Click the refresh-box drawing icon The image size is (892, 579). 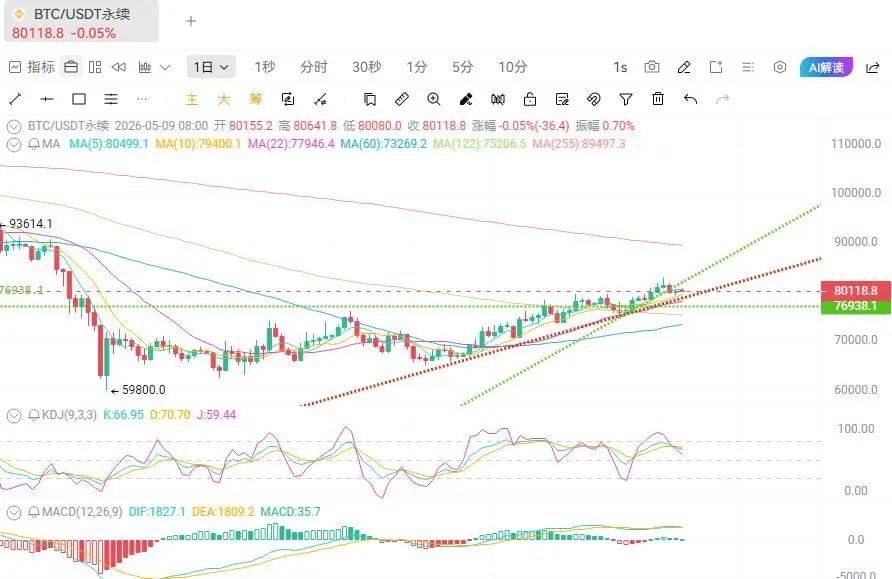click(x=288, y=100)
